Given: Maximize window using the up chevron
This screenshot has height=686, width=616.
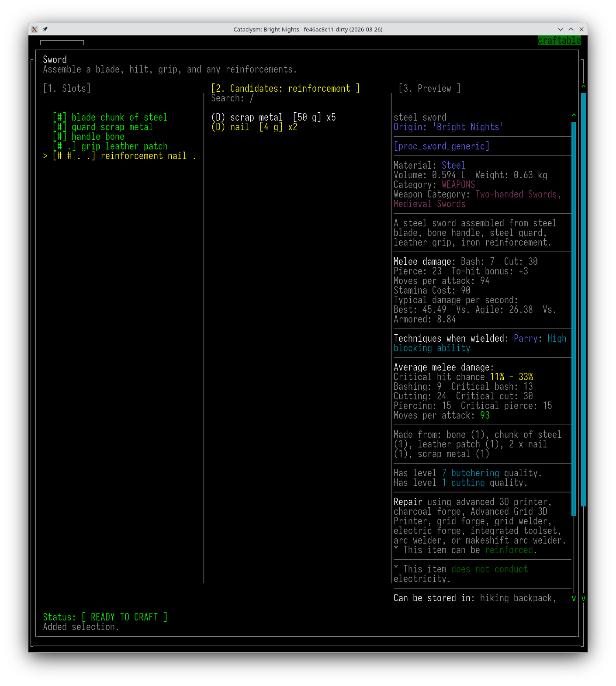Looking at the screenshot, I should point(571,29).
